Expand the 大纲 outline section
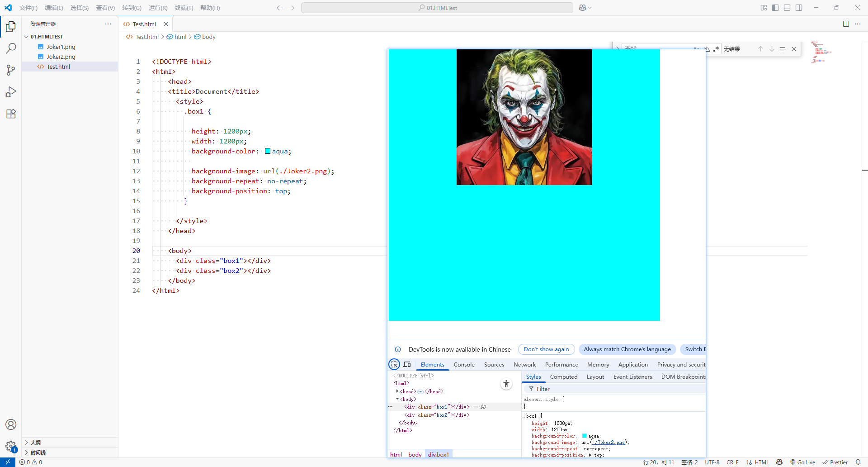Image resolution: width=868 pixels, height=467 pixels. pos(26,443)
